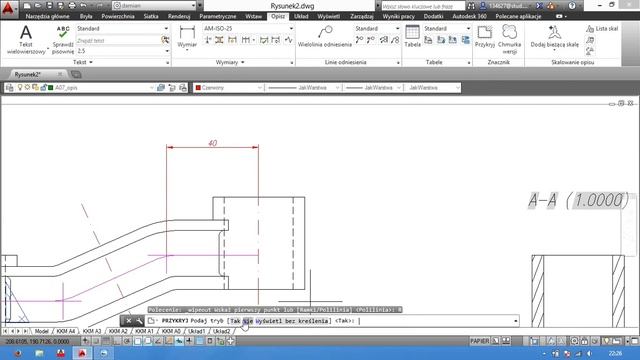Click the Help question mark icon

point(572,6)
